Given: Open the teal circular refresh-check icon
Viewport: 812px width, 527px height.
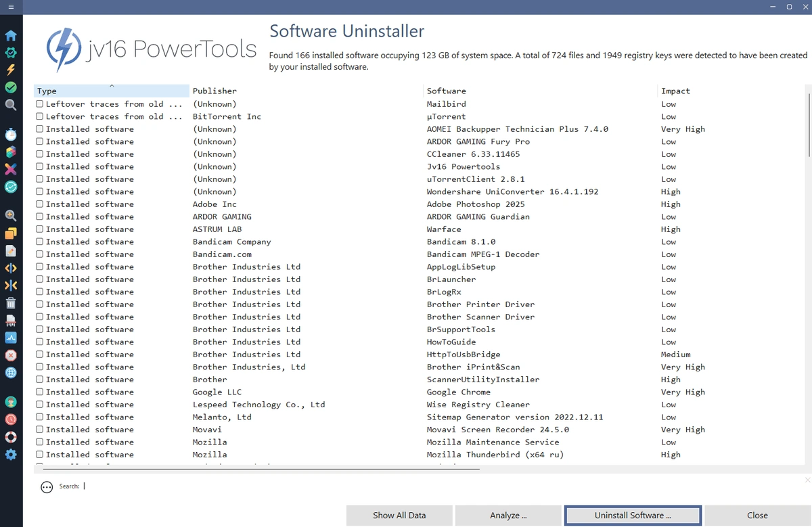Looking at the screenshot, I should click(x=11, y=186).
